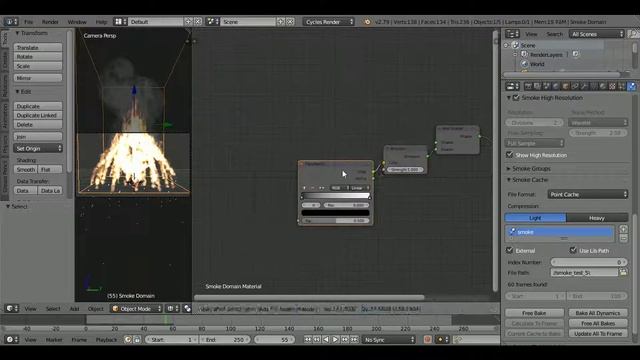The width and height of the screenshot is (640, 360).
Task: Click Update All To Frame button
Action: (598, 333)
